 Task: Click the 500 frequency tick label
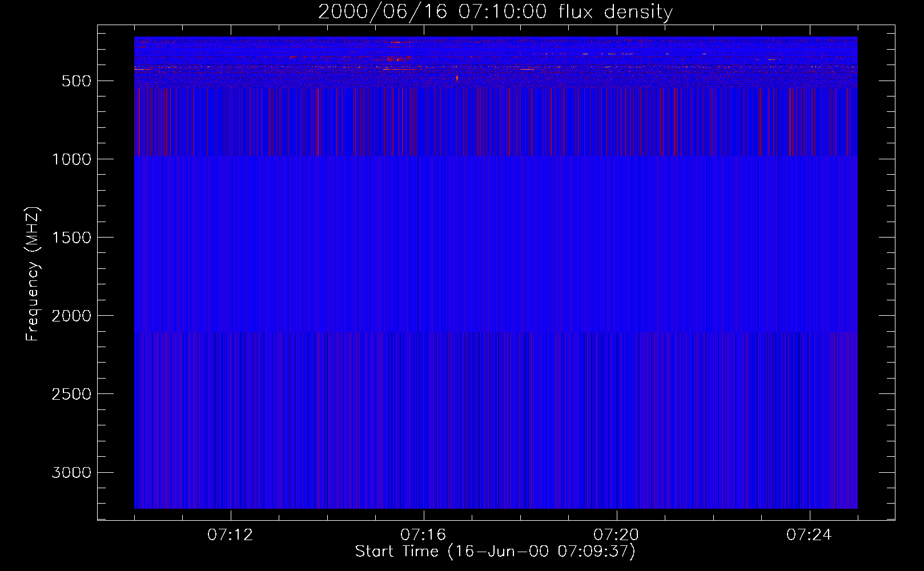pyautogui.click(x=77, y=81)
